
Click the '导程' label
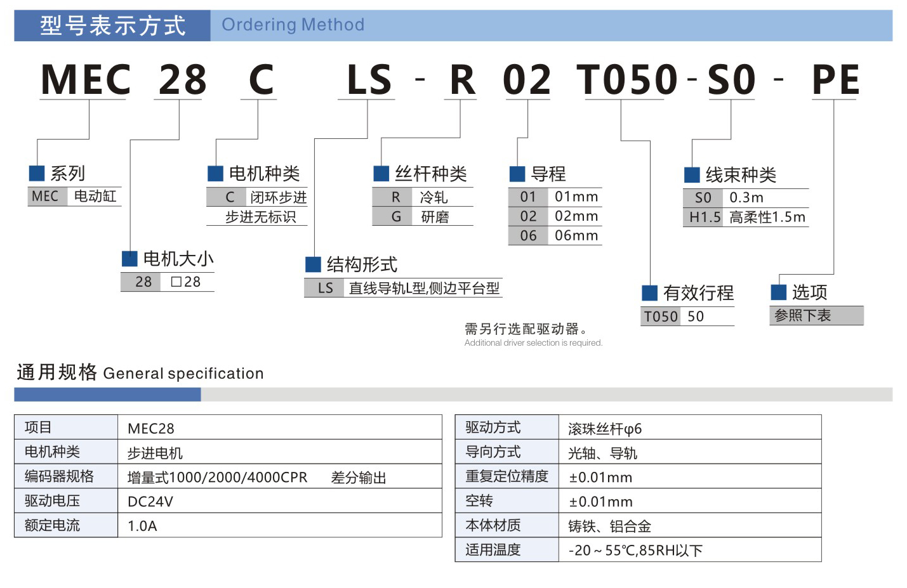548,174
